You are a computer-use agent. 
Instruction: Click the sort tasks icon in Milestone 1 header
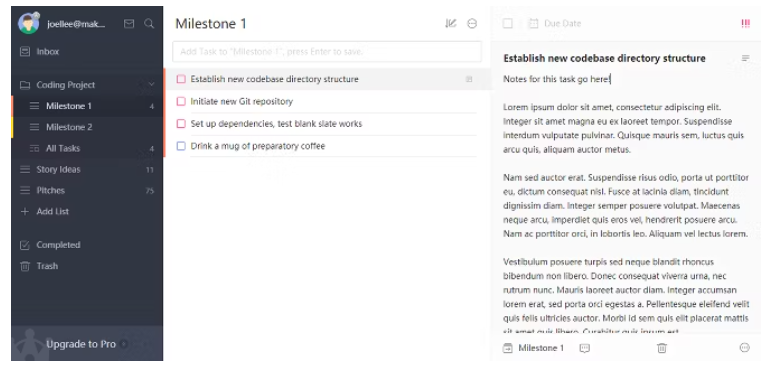tap(450, 23)
